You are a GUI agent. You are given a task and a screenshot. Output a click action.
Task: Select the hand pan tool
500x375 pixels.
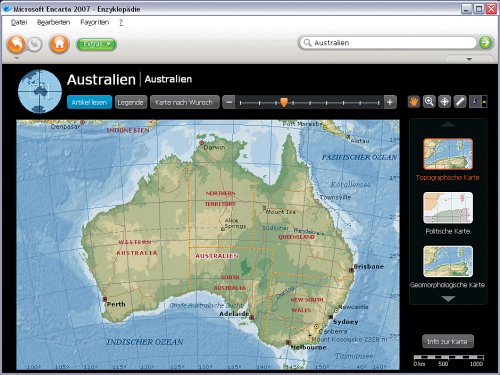414,102
